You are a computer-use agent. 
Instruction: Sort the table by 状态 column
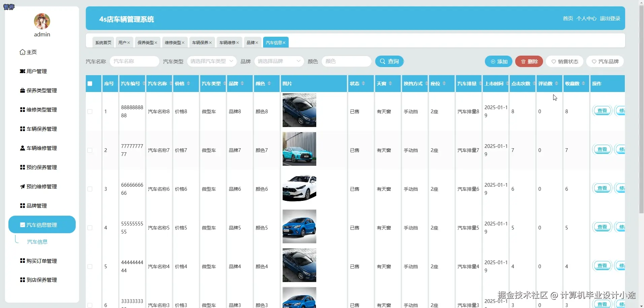coord(363,84)
